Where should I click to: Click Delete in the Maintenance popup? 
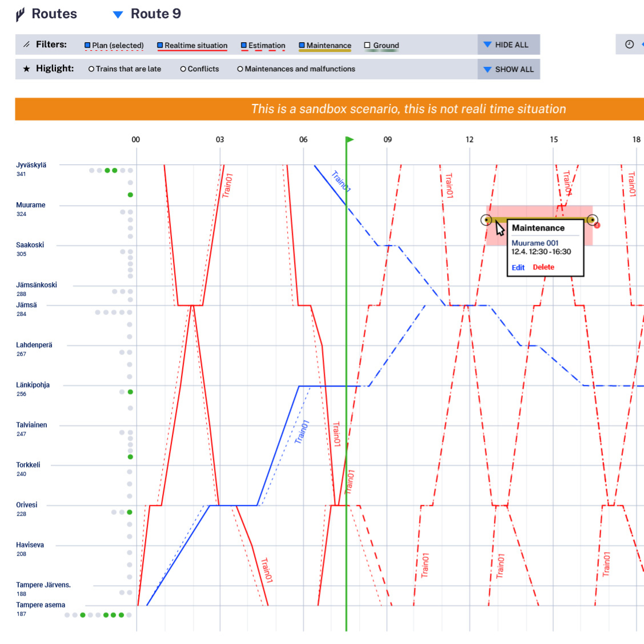click(x=544, y=267)
